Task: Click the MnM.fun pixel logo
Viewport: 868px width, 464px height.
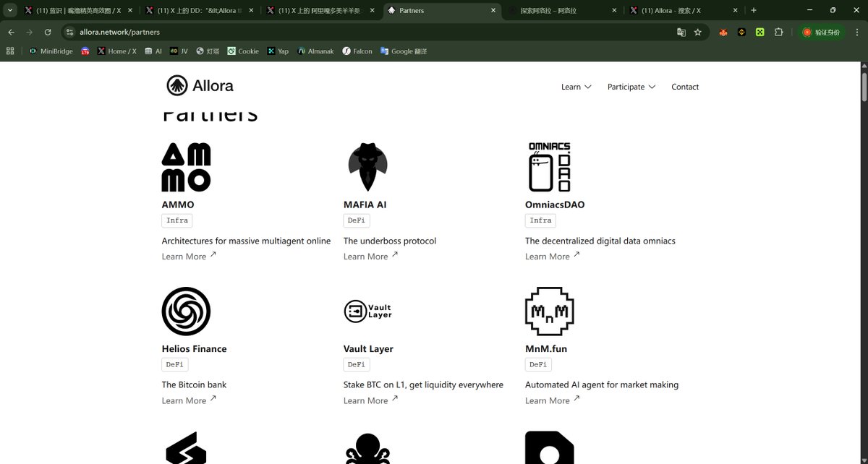Action: (550, 312)
